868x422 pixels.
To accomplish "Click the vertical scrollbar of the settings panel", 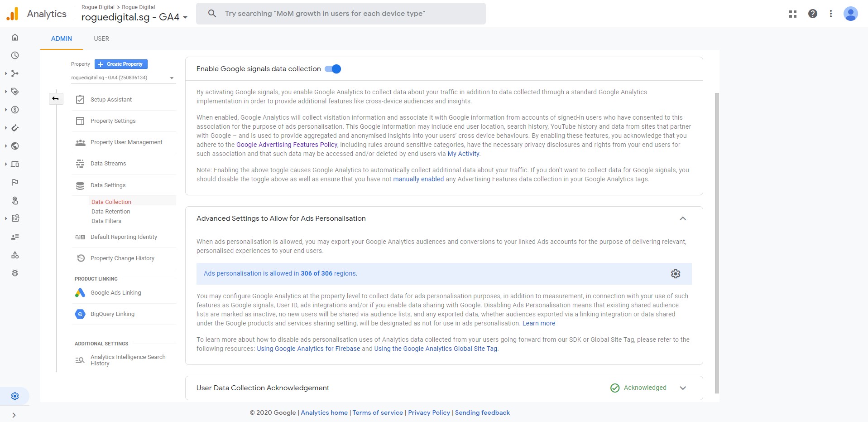I will [x=717, y=243].
